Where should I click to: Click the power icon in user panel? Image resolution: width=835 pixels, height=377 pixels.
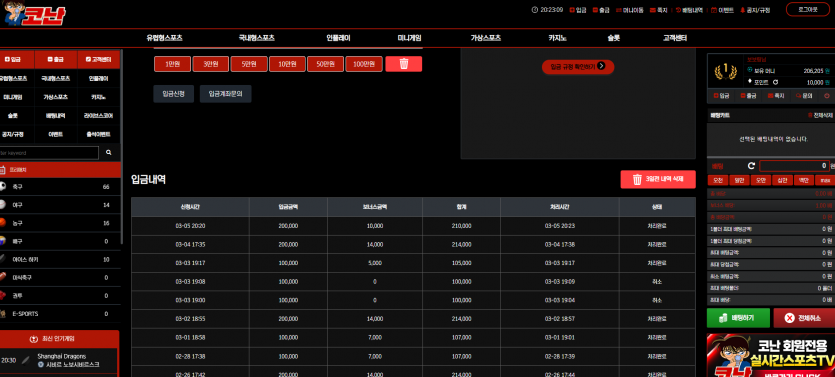[x=827, y=96]
